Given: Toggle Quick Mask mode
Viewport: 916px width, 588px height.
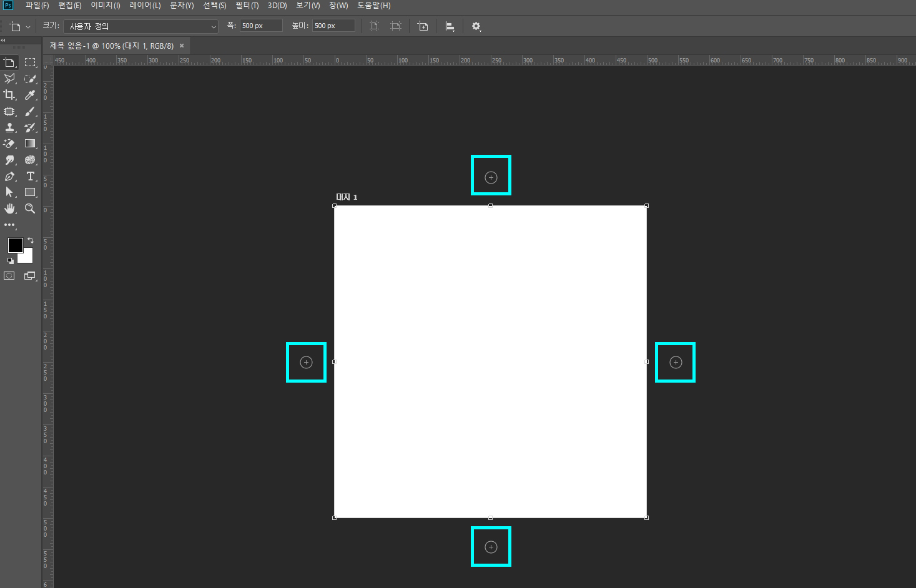Looking at the screenshot, I should coord(9,276).
